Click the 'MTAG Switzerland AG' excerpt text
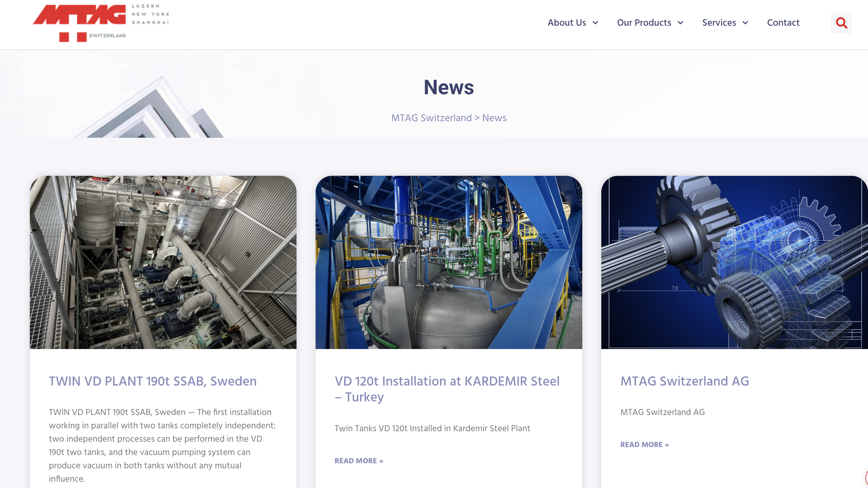The width and height of the screenshot is (868, 488). click(663, 412)
